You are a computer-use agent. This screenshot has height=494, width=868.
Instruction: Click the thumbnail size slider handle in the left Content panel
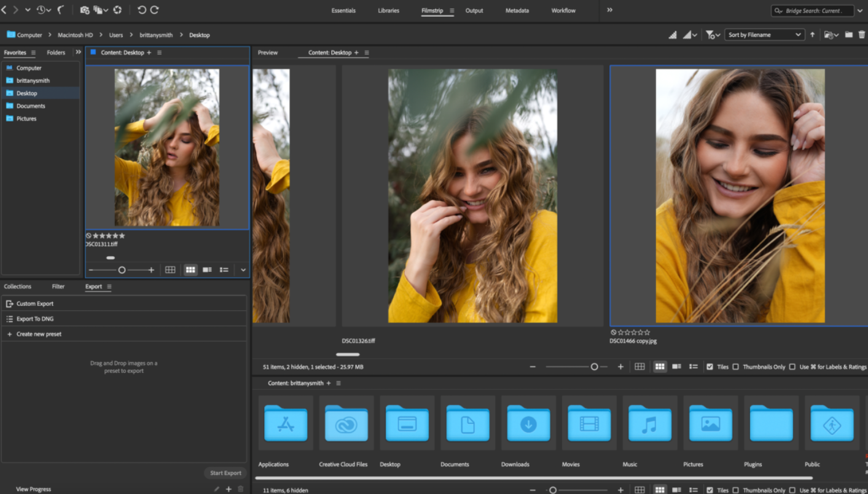[x=122, y=270]
